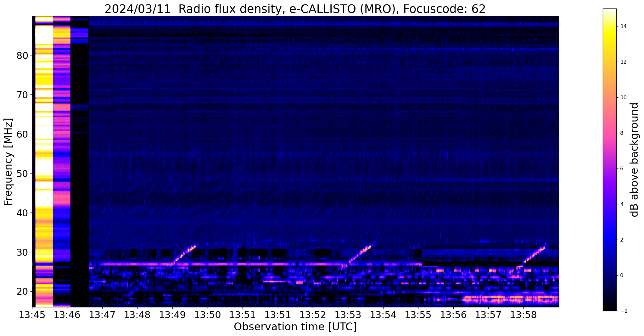Click the 13:58 time tick label
Image resolution: width=644 pixels, height=336 pixels.
tap(524, 315)
